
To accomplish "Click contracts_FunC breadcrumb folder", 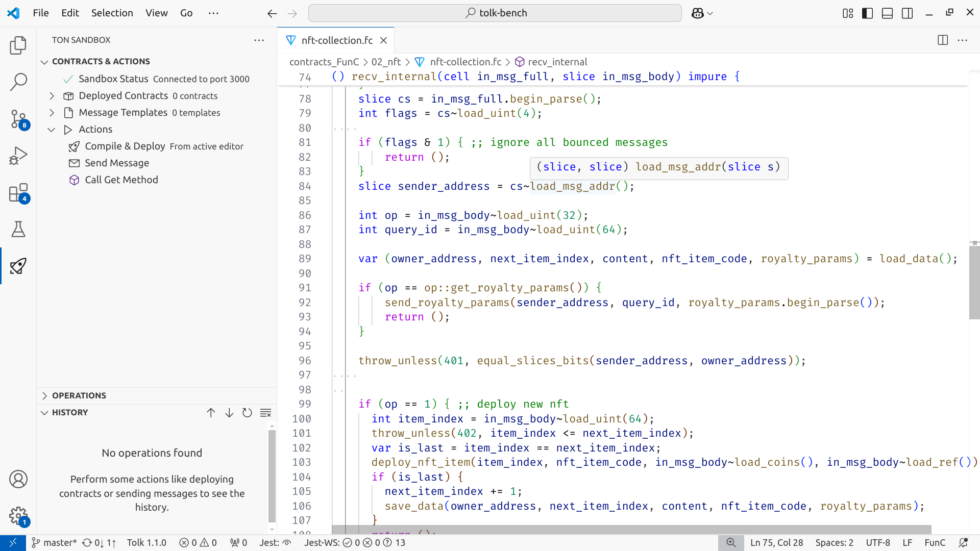I will 324,62.
